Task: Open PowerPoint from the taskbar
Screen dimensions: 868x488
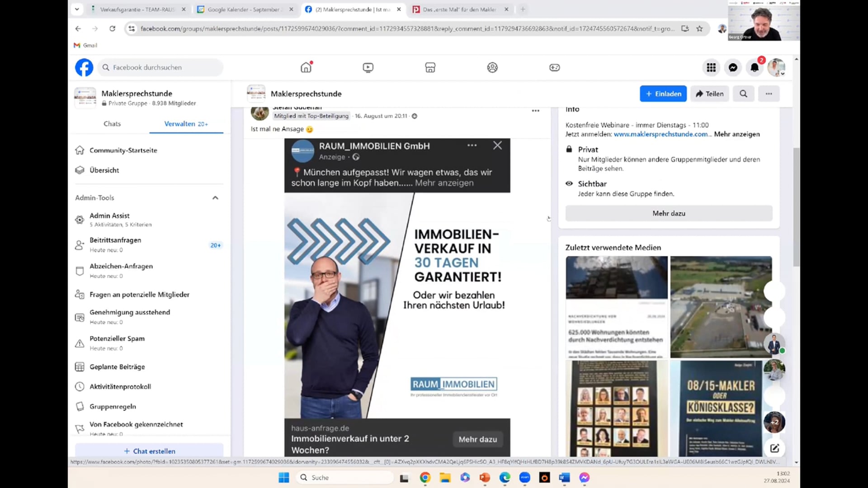Action: [x=485, y=478]
